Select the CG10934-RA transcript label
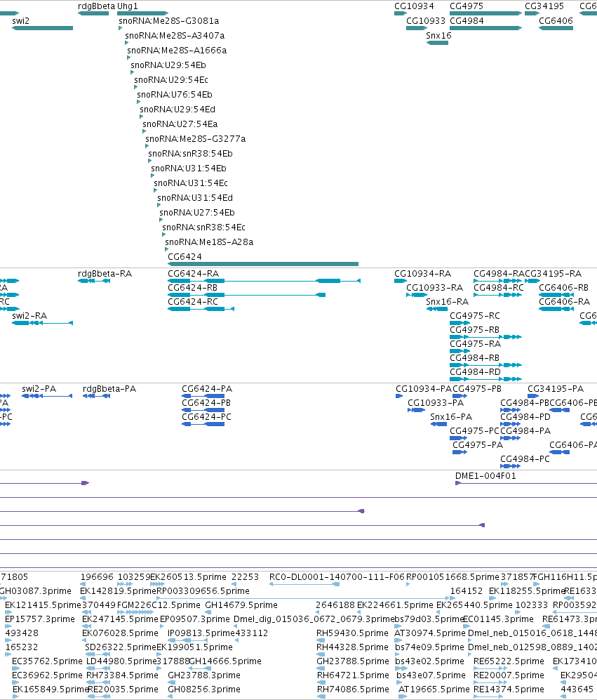 [x=422, y=274]
